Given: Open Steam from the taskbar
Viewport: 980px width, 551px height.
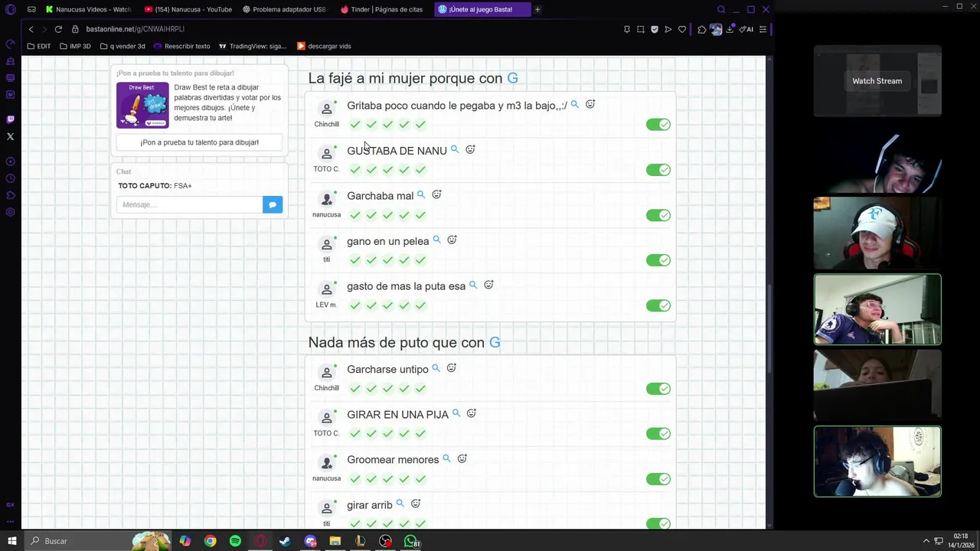Looking at the screenshot, I should (285, 541).
